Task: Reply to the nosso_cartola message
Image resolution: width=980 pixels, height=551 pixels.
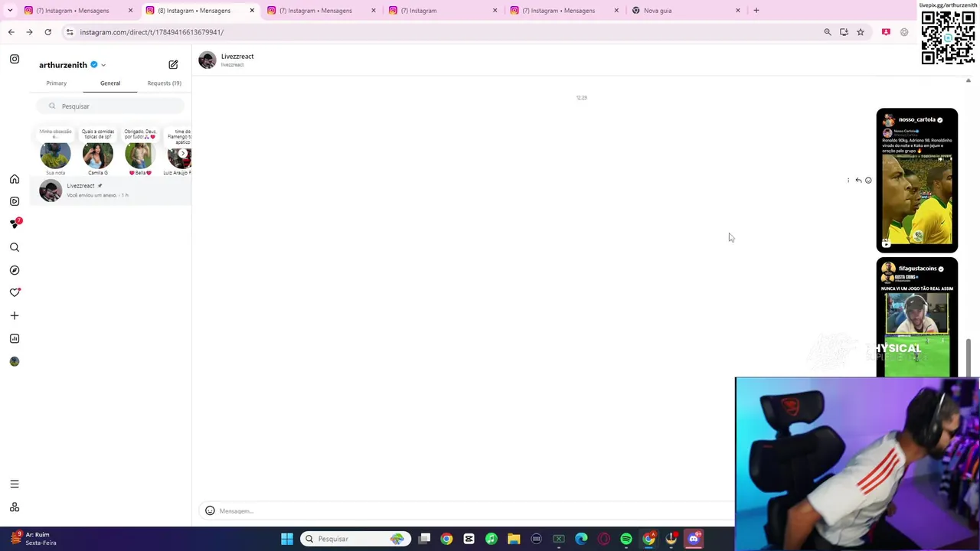Action: coord(858,181)
